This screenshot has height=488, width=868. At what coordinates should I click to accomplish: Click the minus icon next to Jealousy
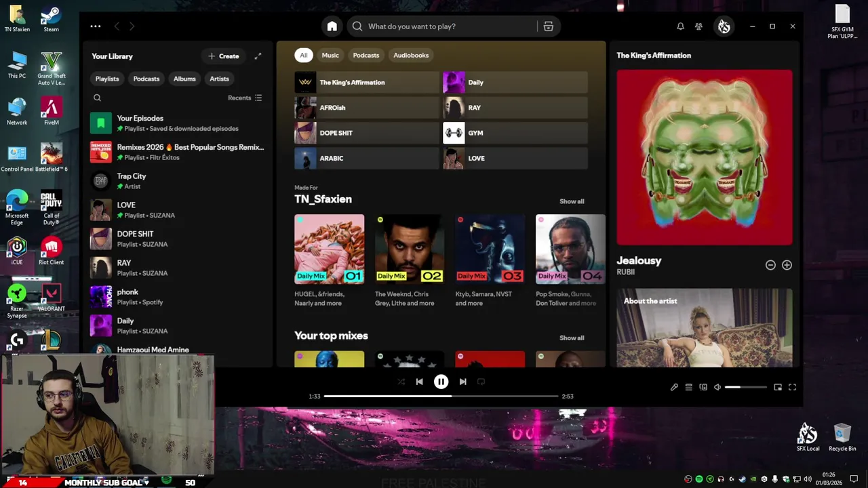tap(770, 265)
